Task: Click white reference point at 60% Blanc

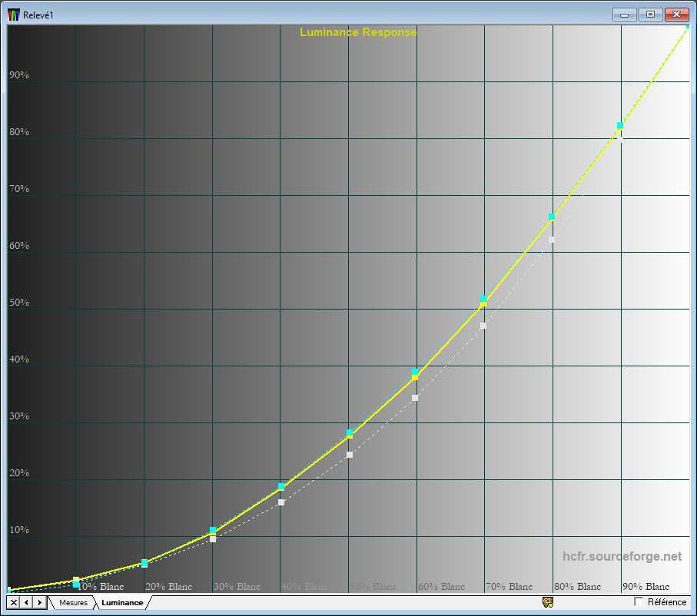Action: pos(415,398)
